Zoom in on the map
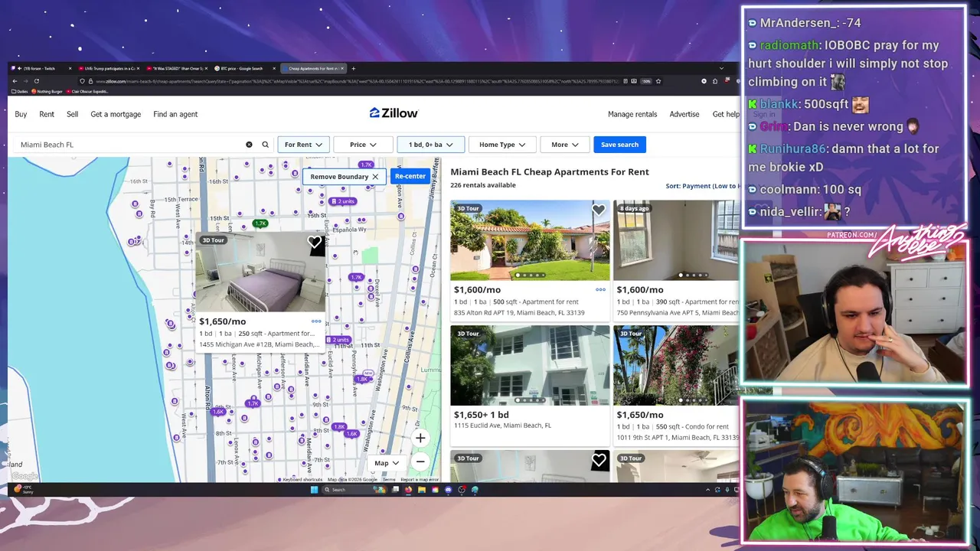 pyautogui.click(x=420, y=439)
